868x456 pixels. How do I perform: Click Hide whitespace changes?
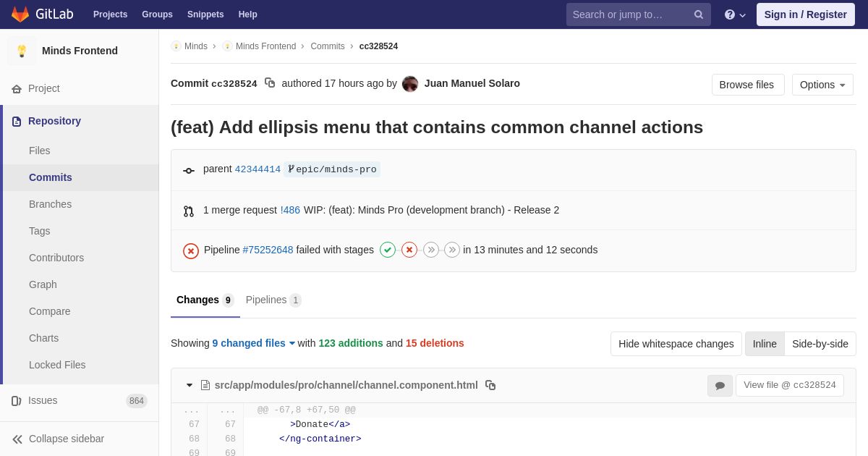click(676, 344)
